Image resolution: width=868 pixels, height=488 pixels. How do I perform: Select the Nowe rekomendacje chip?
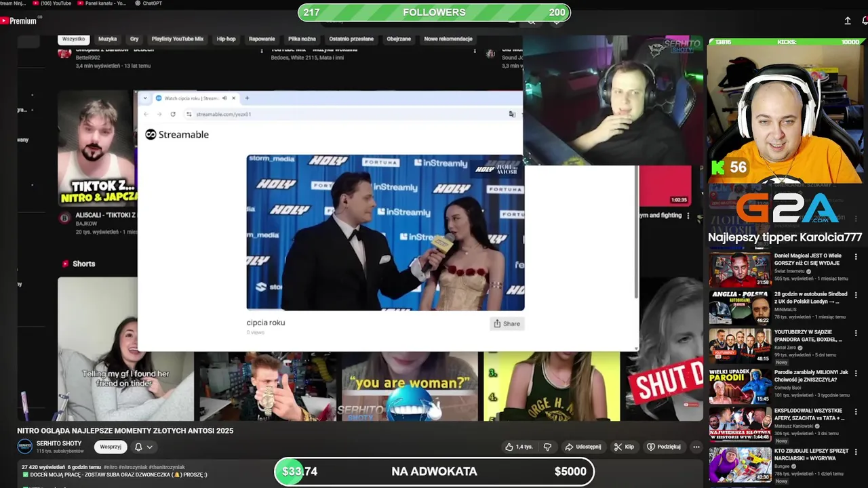(x=448, y=39)
